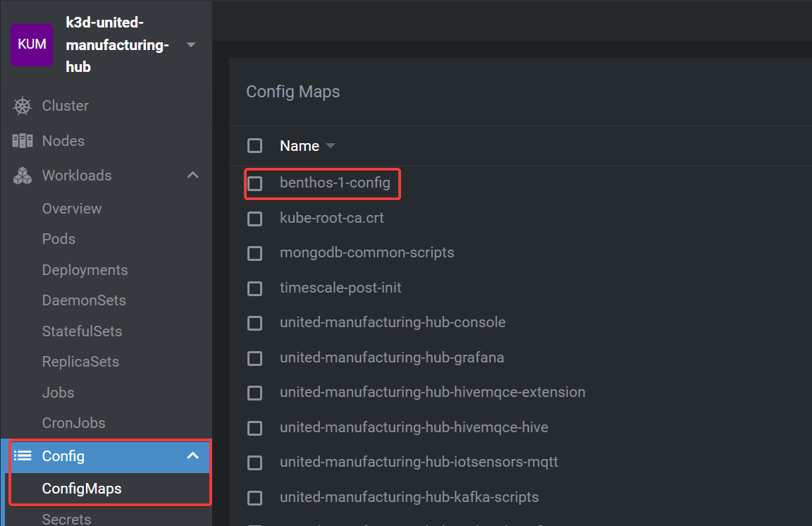Check the hivemqce-extension row checkbox
The image size is (812, 526).
click(x=254, y=393)
